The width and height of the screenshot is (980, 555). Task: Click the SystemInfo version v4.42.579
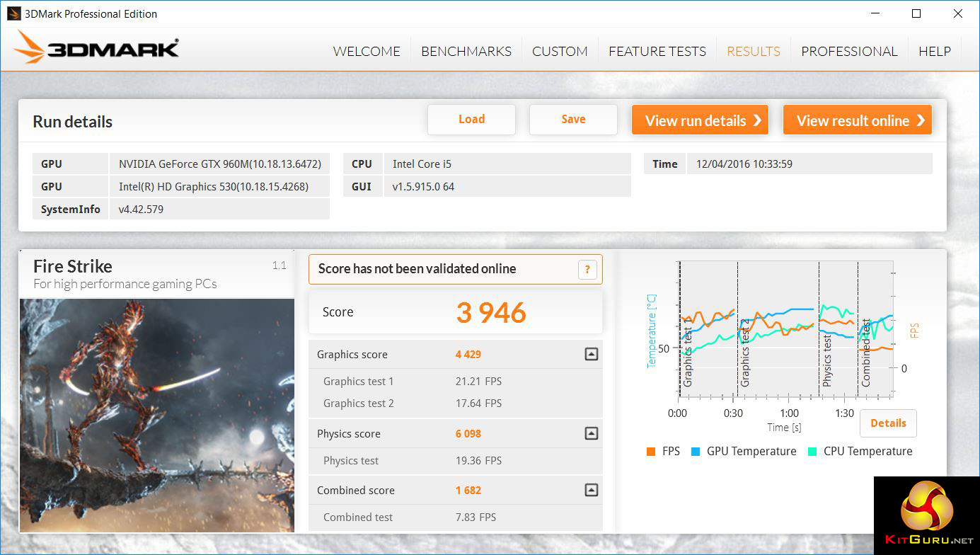(x=142, y=210)
